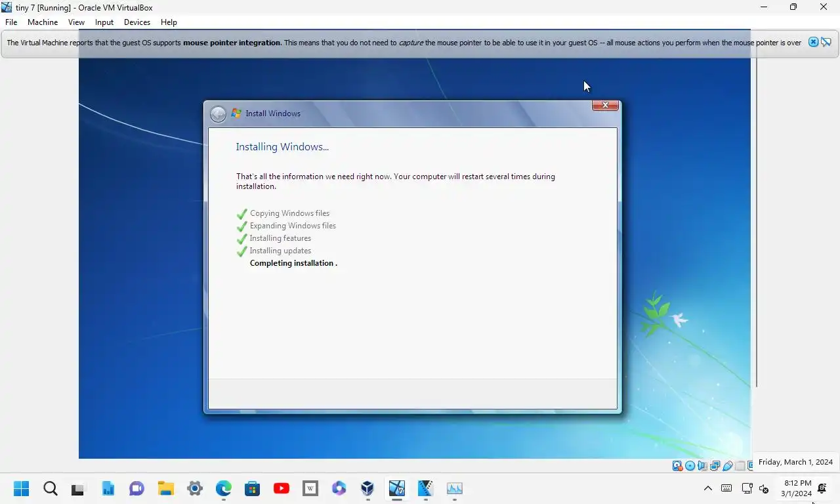Click the USB devices status icon
840x504 pixels.
(727, 466)
